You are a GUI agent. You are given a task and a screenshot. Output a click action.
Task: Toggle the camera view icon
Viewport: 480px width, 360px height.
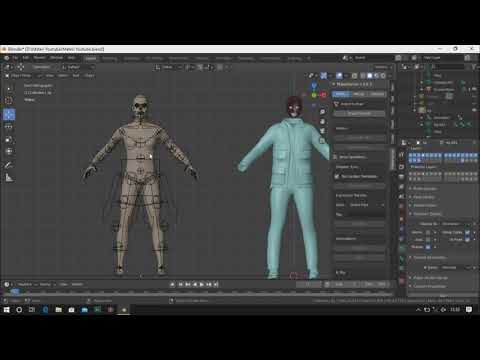pyautogui.click(x=323, y=131)
